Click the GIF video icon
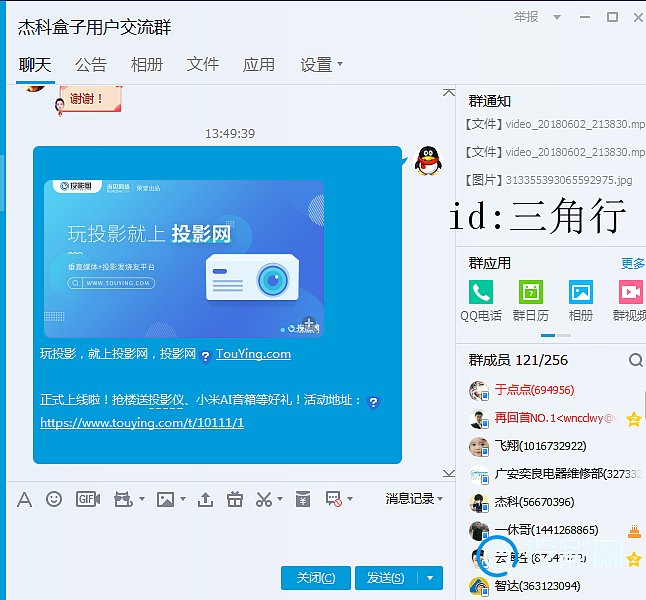 tap(88, 499)
